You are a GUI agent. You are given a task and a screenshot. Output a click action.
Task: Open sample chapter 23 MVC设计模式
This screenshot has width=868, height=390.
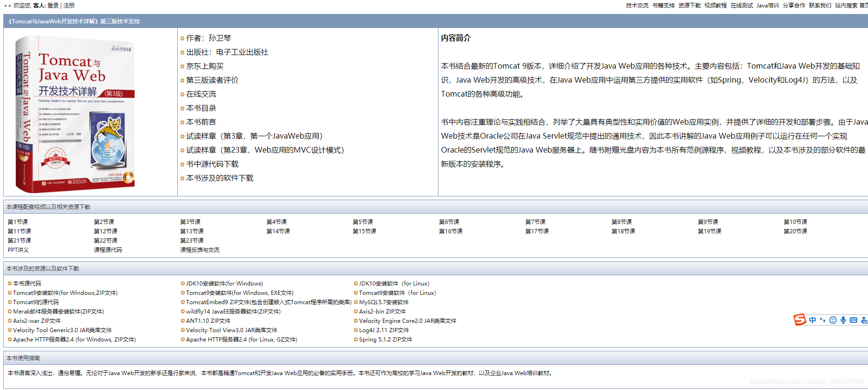click(265, 150)
